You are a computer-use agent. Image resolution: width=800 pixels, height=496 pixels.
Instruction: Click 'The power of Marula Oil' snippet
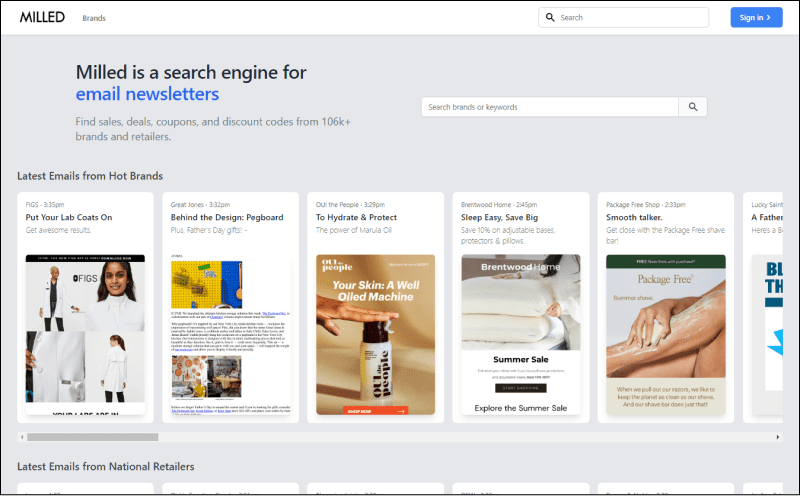(354, 230)
